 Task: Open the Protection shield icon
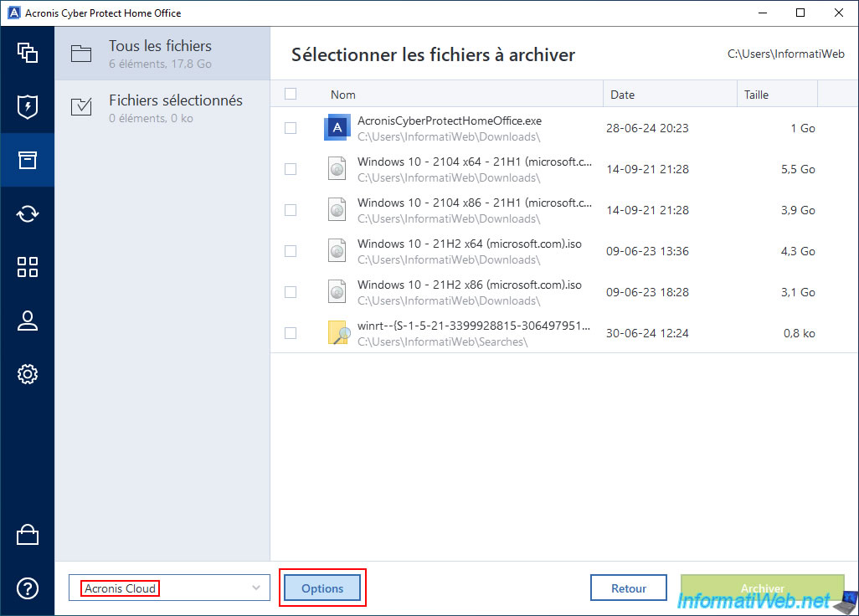27,106
